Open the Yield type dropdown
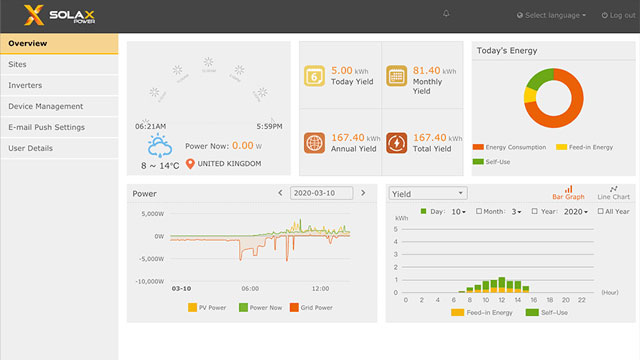Image resolution: width=640 pixels, height=360 pixels. (x=428, y=193)
